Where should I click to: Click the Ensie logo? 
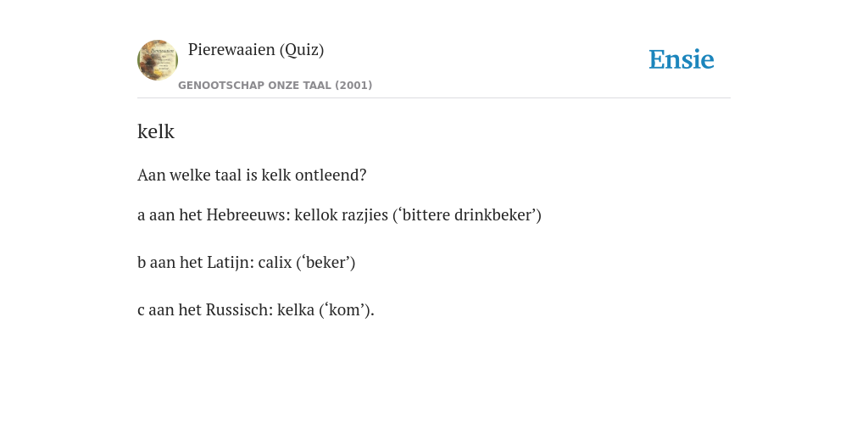[682, 59]
